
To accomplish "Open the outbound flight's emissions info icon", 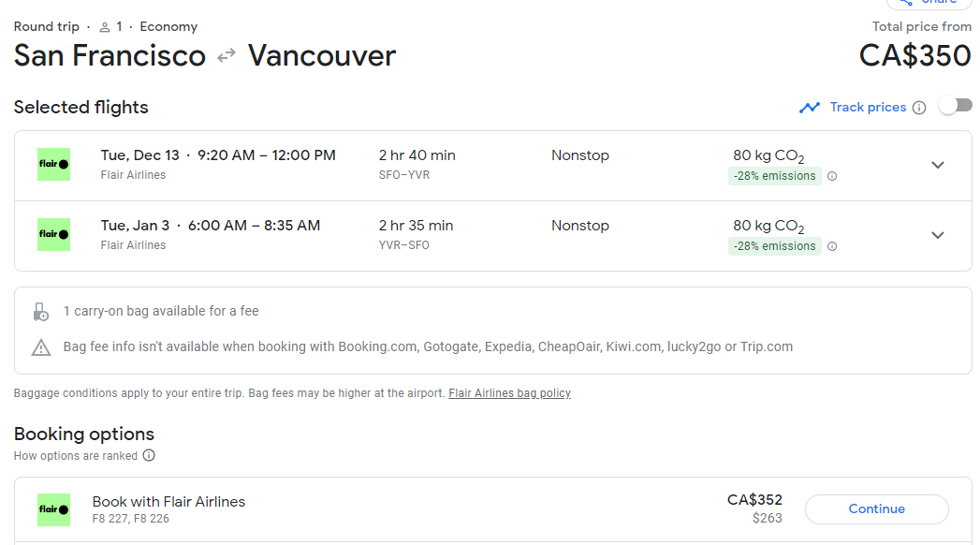I will coord(832,176).
